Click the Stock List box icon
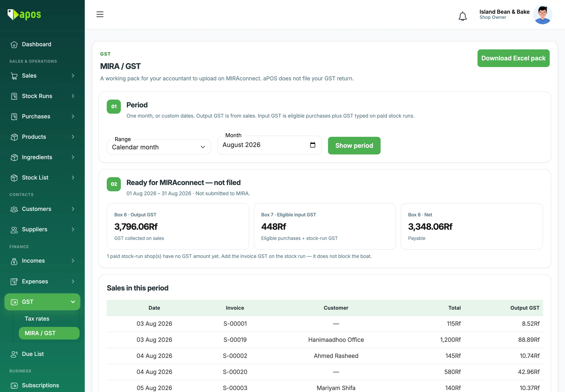The height and width of the screenshot is (392, 565). coord(14,178)
